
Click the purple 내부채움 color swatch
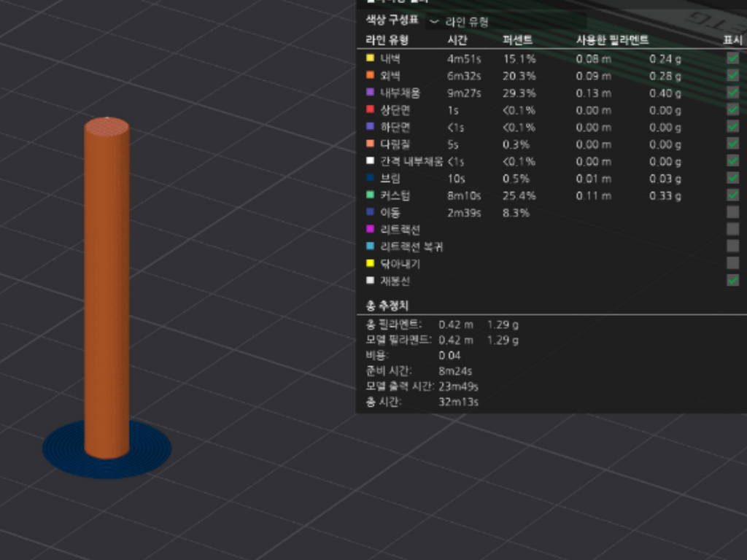pos(370,93)
